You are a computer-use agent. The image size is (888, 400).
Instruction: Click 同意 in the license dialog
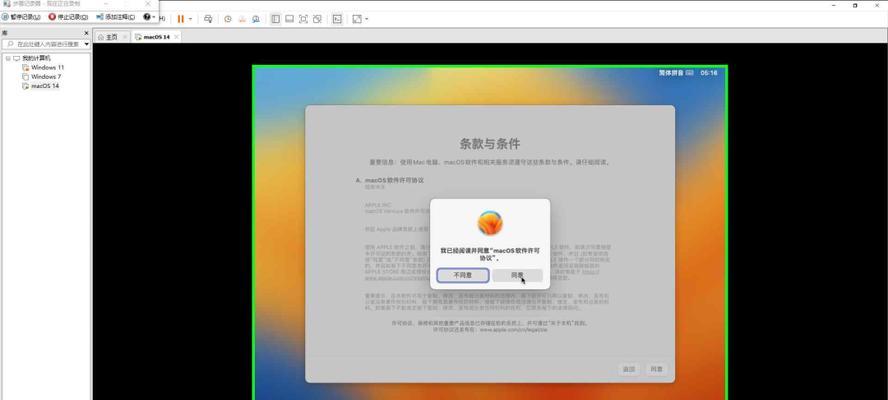point(517,275)
